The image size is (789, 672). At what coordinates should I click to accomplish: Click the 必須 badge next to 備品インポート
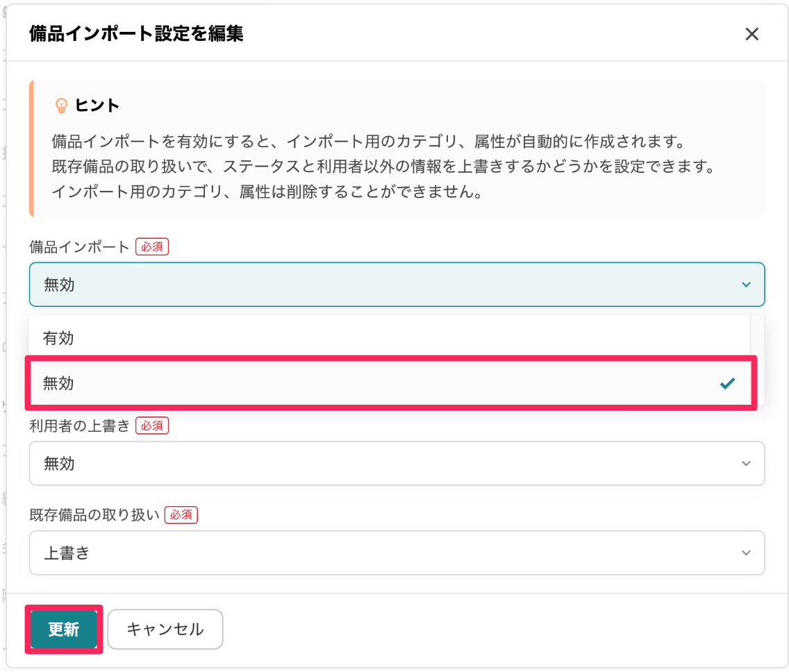pos(152,247)
